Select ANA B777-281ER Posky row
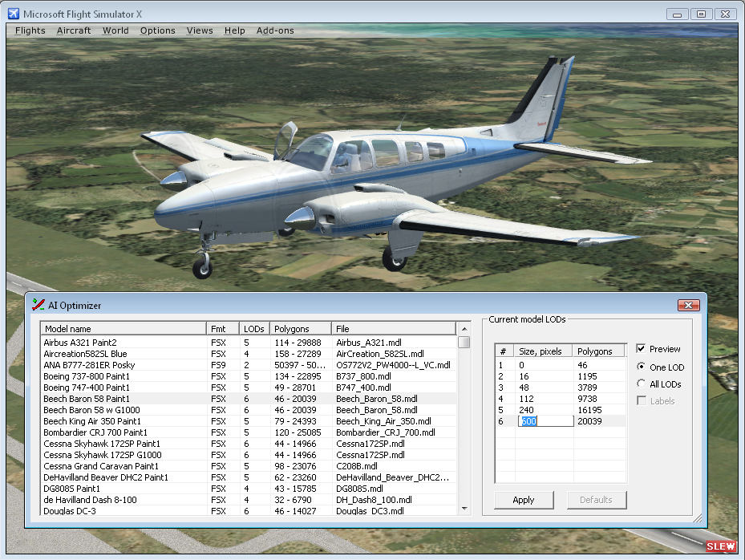745x560 pixels. (x=249, y=365)
